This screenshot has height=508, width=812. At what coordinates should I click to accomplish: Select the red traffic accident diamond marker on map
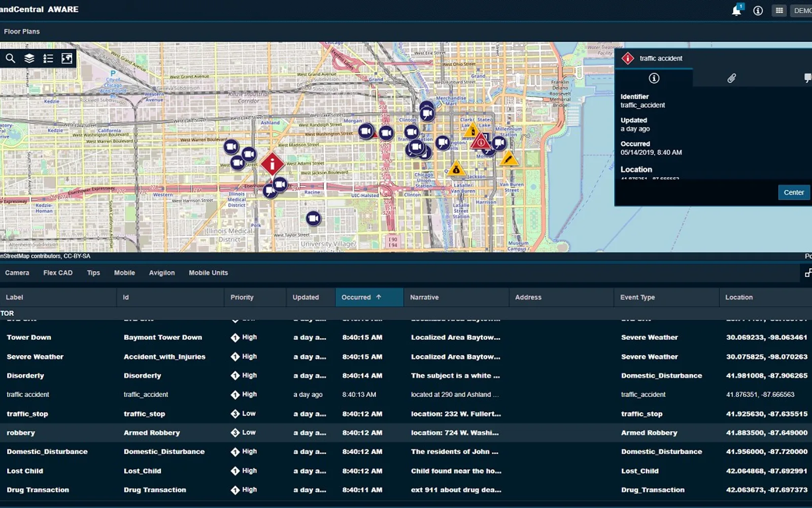click(273, 164)
